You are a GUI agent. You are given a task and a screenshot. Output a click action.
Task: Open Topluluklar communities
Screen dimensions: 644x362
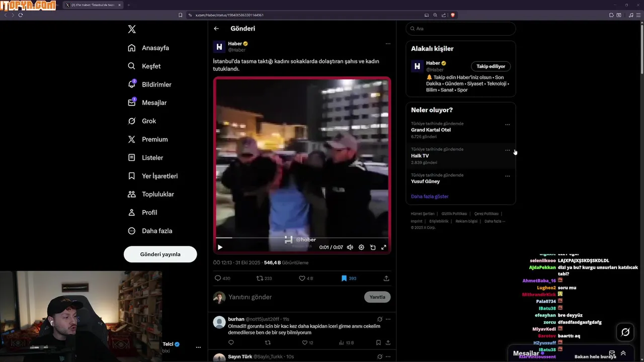[150, 194]
